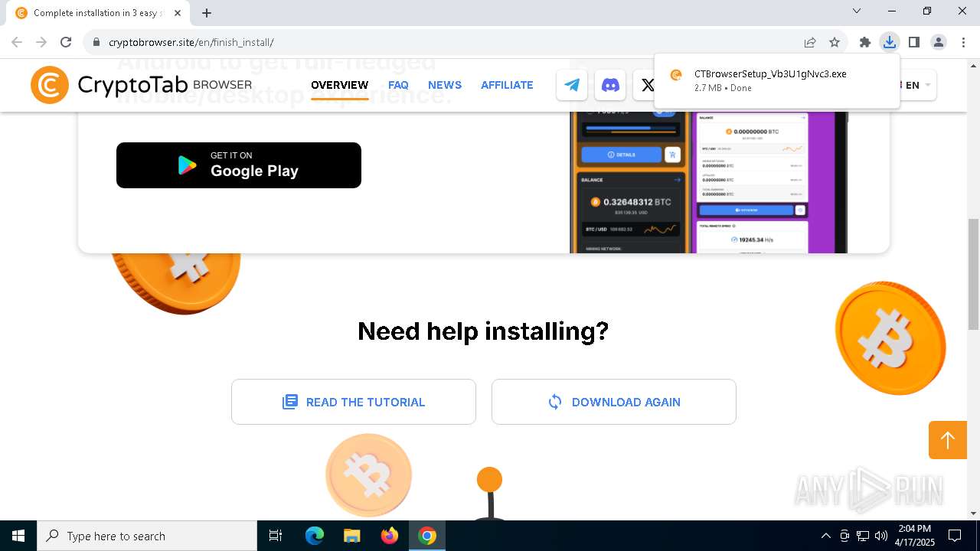
Task: Open the Chrome three-dot menu
Action: [x=963, y=42]
